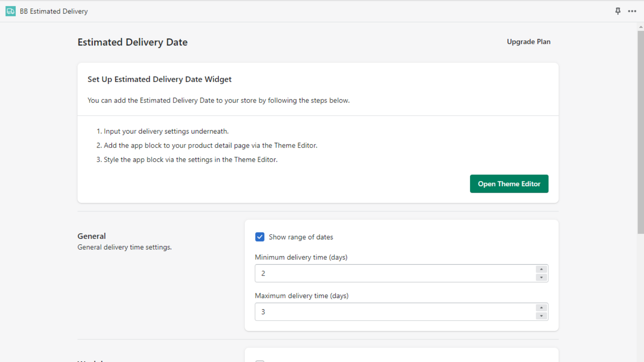Screen dimensions: 644x362
Task: Click the Set Up Estimated Delivery Date Widget heading
Action: 159,79
